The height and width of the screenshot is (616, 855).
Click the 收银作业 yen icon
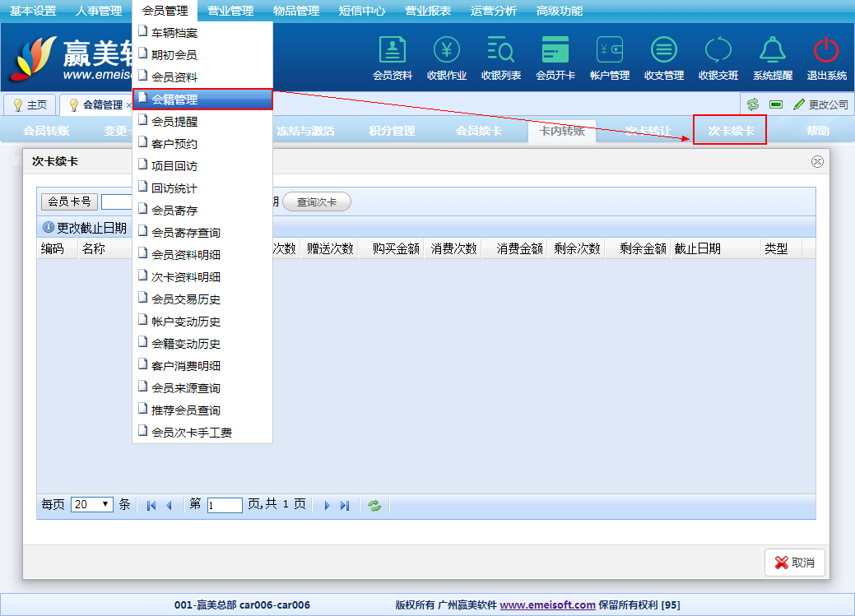447,51
